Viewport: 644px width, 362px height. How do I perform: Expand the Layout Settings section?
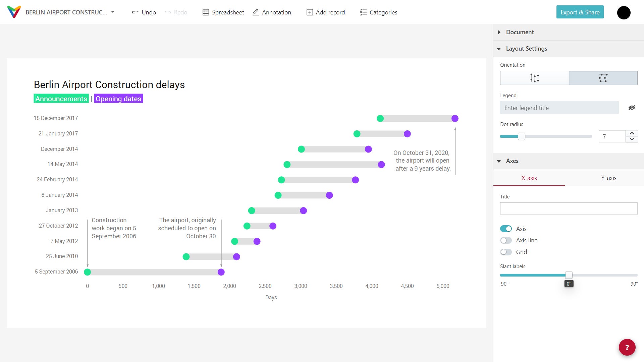[500, 49]
